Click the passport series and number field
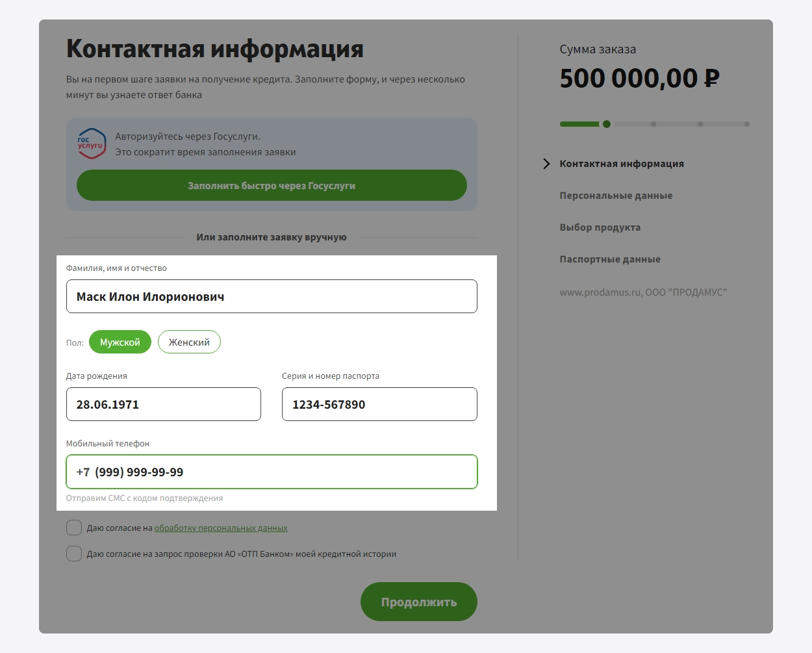The image size is (812, 653). (379, 404)
